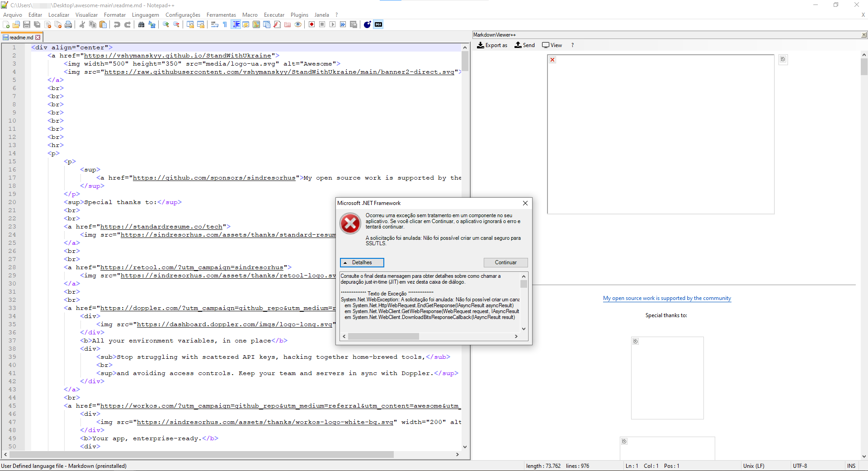
Task: Toggle file monitoring eye icon
Action: [298, 24]
